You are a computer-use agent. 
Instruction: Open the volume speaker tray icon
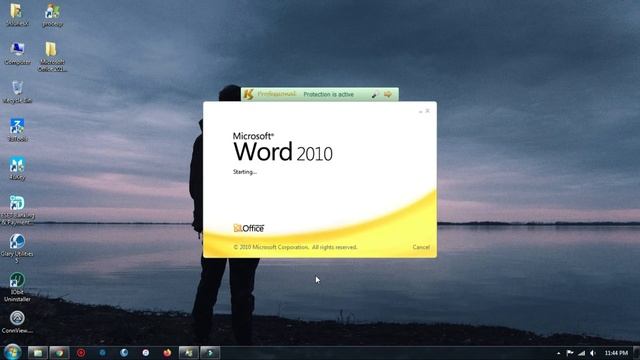[x=593, y=353]
